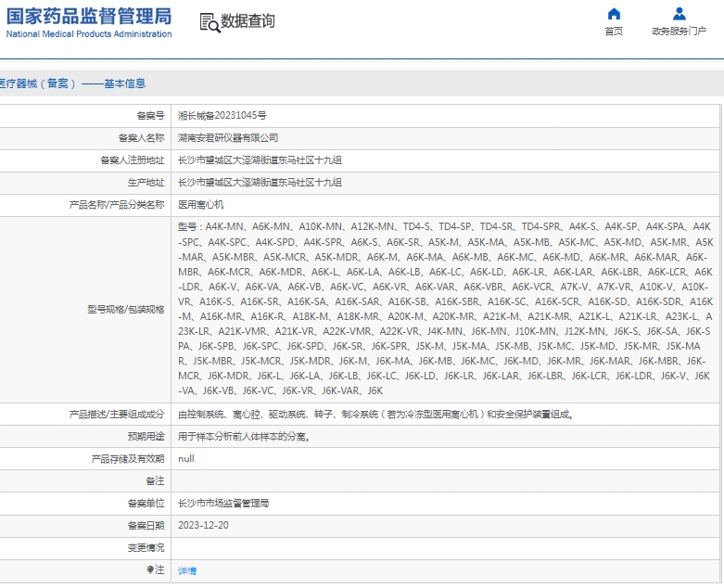
Task: Click record number 湘长械备20231045号
Action: pos(222,116)
